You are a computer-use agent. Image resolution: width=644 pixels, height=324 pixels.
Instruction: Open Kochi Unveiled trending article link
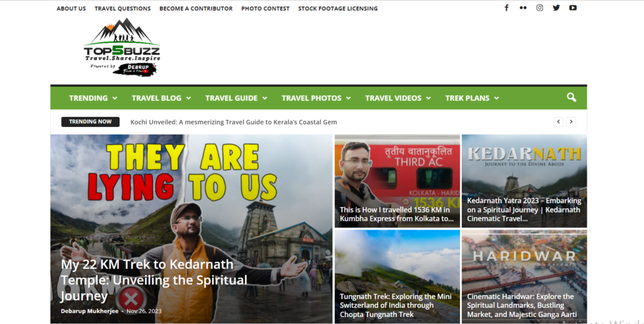coord(233,122)
